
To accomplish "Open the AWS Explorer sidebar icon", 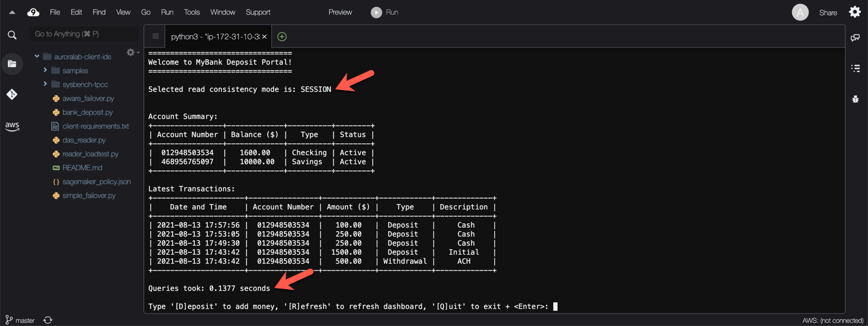I will point(12,126).
